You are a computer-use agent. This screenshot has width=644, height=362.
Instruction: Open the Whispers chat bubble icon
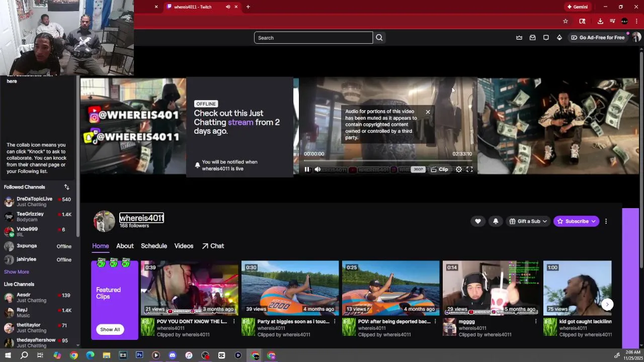pos(546,38)
